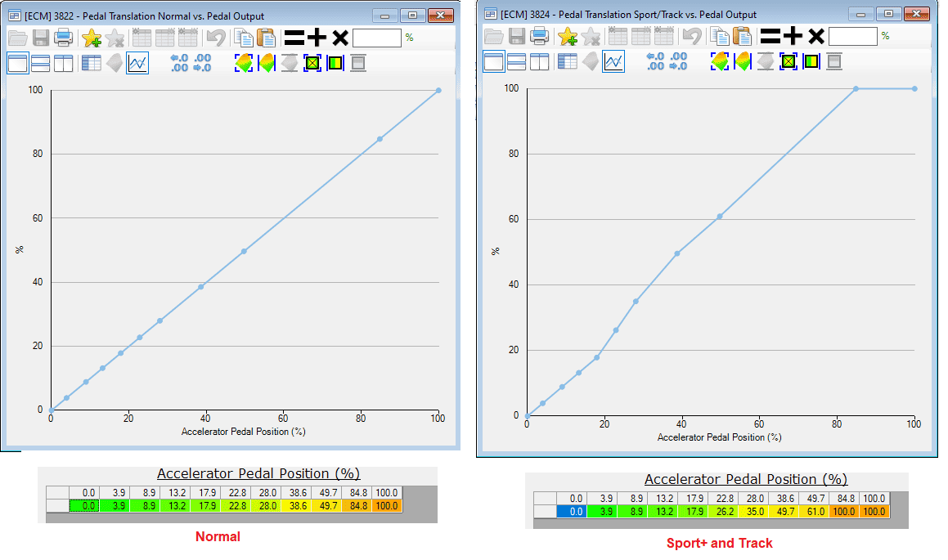Image resolution: width=948 pixels, height=560 pixels.
Task: Select the 35.0 cell in Sport+ table
Action: [753, 512]
